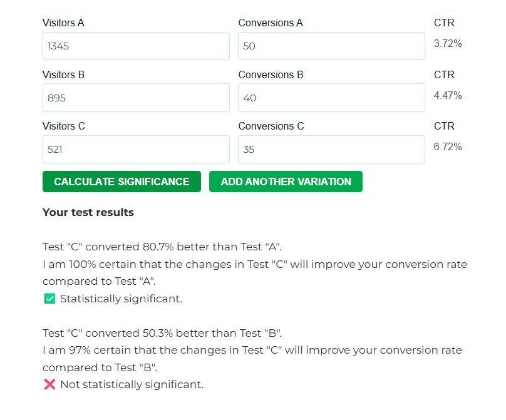Edit the Visitors B field

tap(136, 98)
